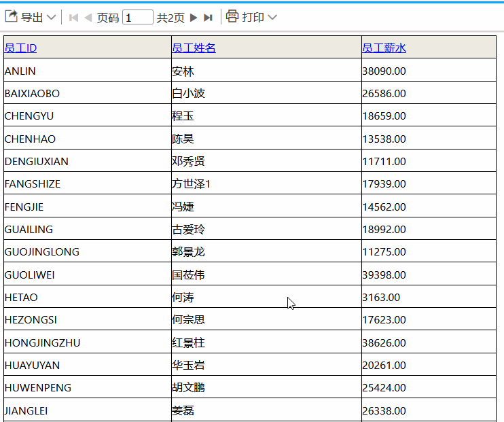Screen dimensions: 504x422
Task: Click salary value 3163.00
Action: coord(381,298)
